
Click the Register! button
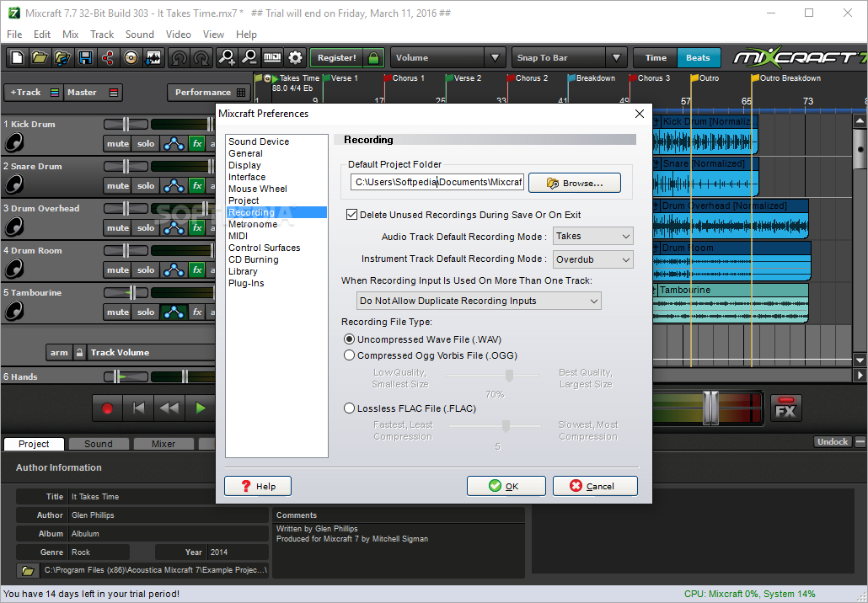click(336, 57)
